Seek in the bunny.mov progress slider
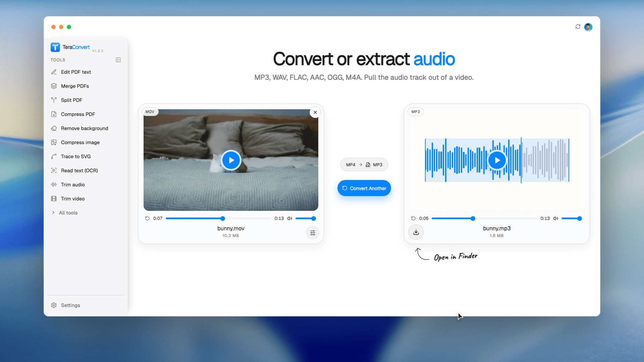644x362 pixels. pyautogui.click(x=218, y=219)
